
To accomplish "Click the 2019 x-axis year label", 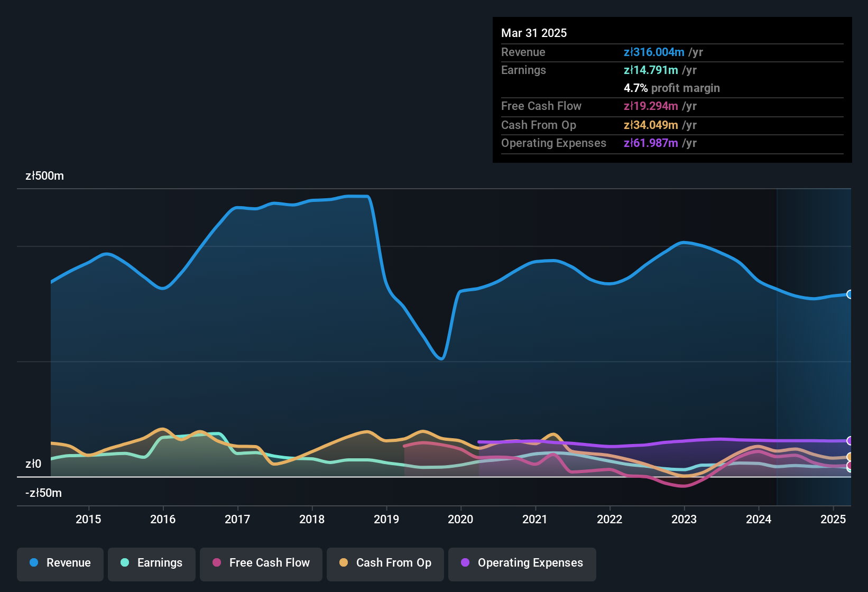I will [386, 519].
